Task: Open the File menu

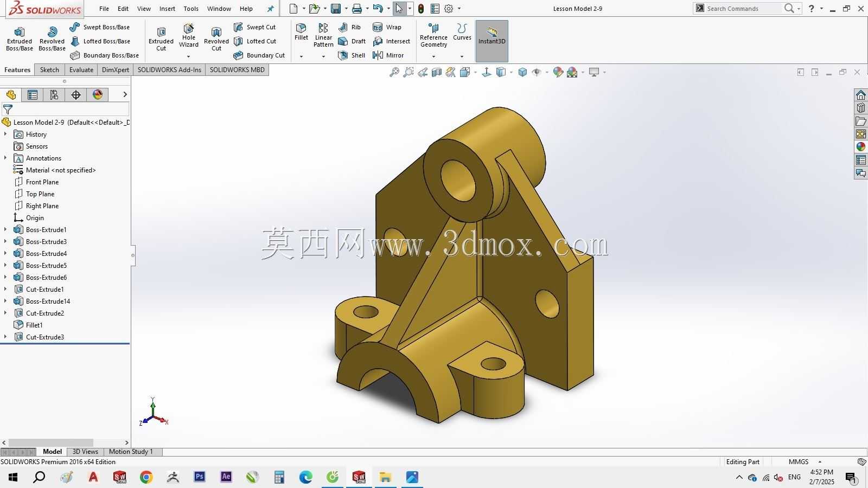Action: (104, 9)
